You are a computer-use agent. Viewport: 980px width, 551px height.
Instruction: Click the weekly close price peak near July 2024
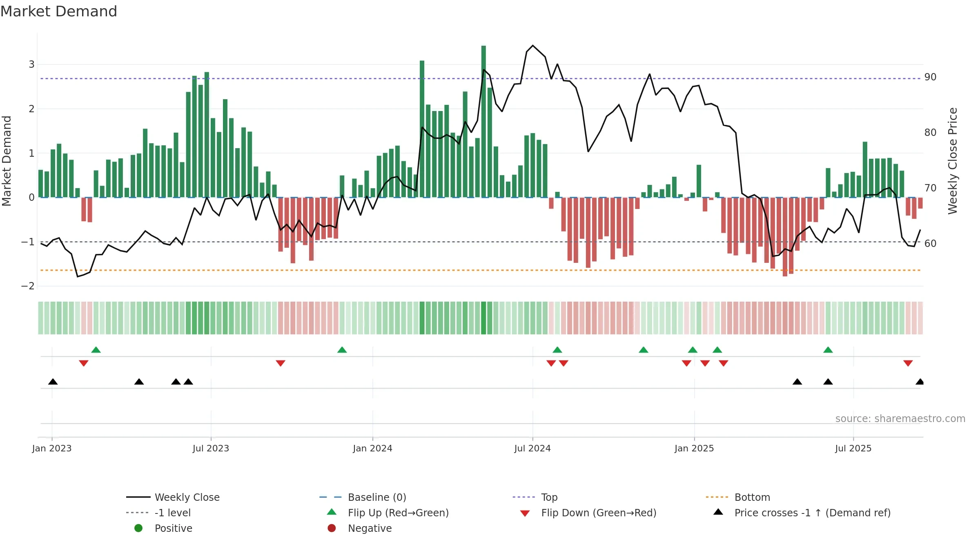532,46
